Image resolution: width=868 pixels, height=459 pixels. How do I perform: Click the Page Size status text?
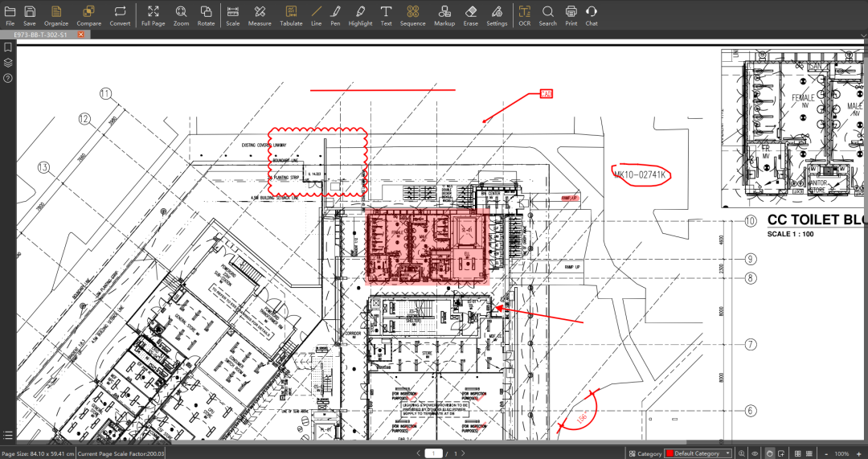[38, 453]
